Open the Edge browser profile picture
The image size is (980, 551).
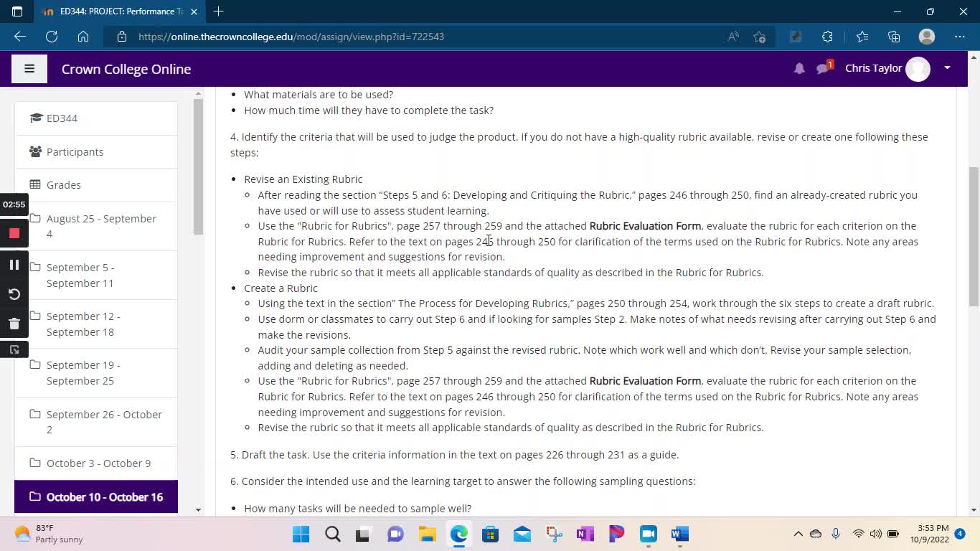[927, 37]
